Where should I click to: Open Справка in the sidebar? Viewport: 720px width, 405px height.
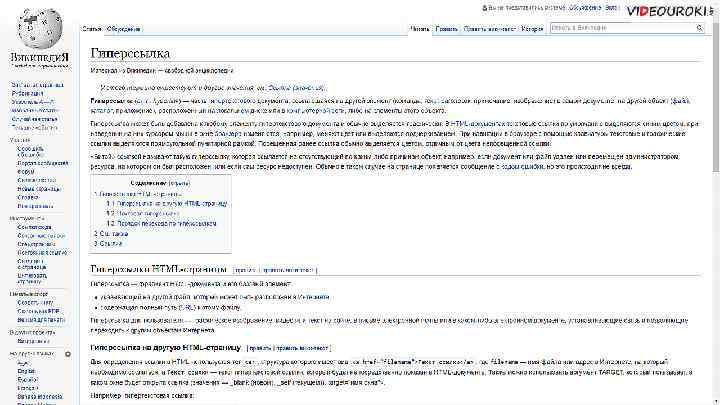coord(28,197)
